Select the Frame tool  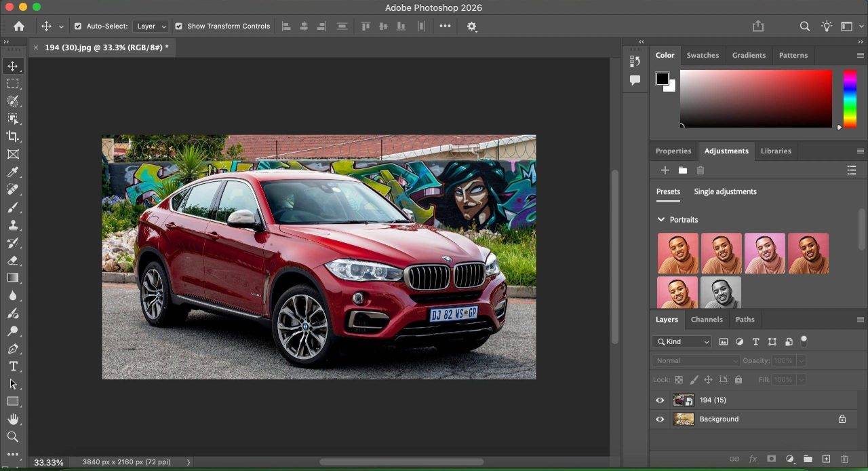coord(13,154)
